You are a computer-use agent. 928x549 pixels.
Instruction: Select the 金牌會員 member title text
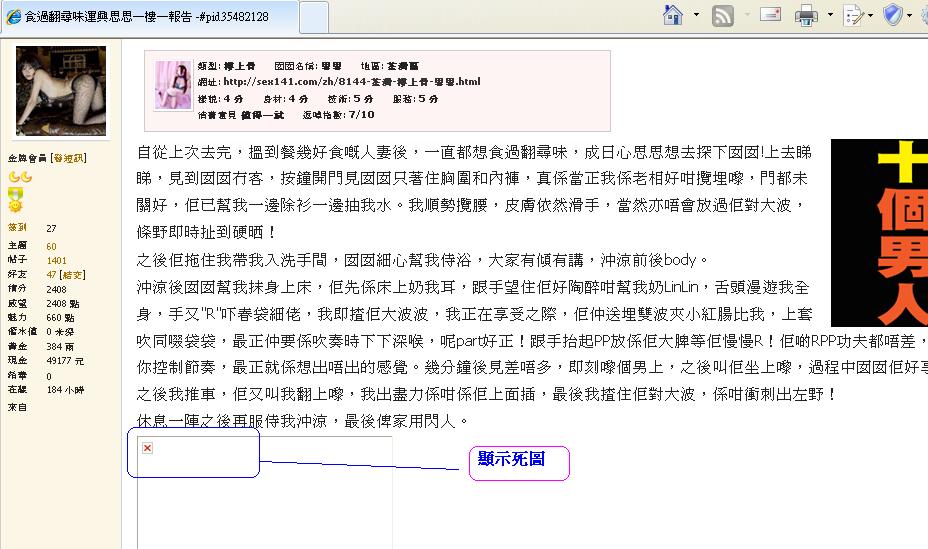[x=27, y=158]
